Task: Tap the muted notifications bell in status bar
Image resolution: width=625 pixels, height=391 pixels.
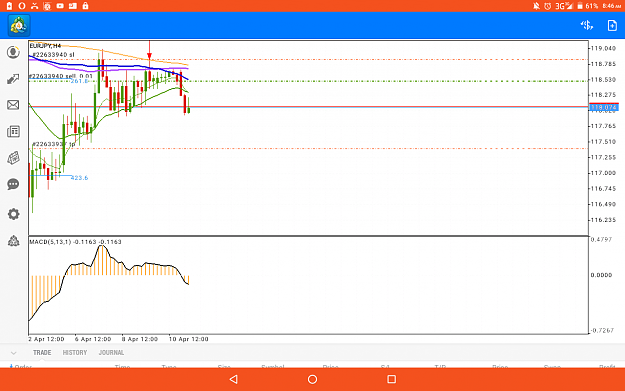Action: [x=537, y=6]
